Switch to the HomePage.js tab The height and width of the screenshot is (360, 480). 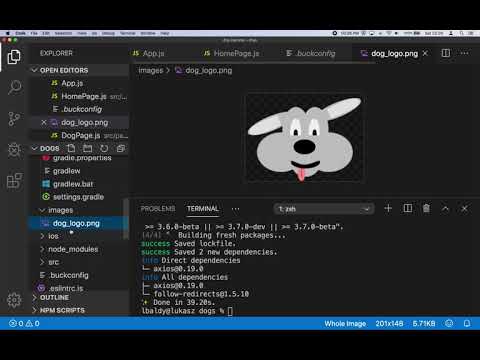click(x=232, y=53)
